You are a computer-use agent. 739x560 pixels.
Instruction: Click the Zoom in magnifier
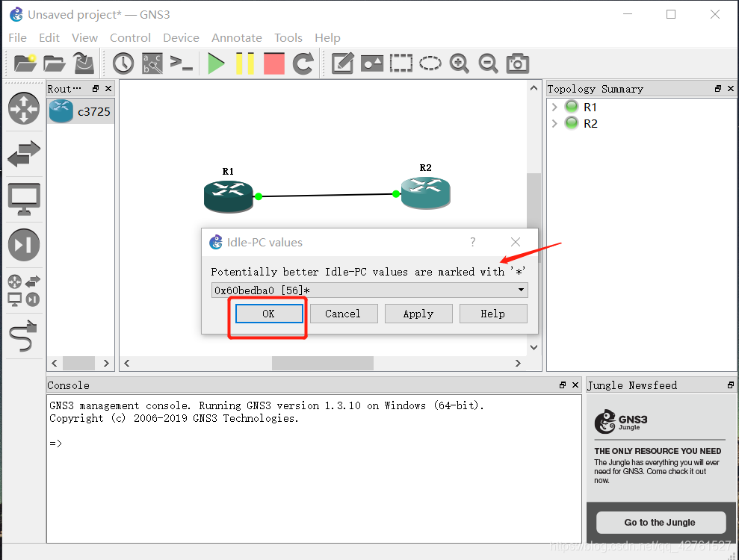click(459, 63)
